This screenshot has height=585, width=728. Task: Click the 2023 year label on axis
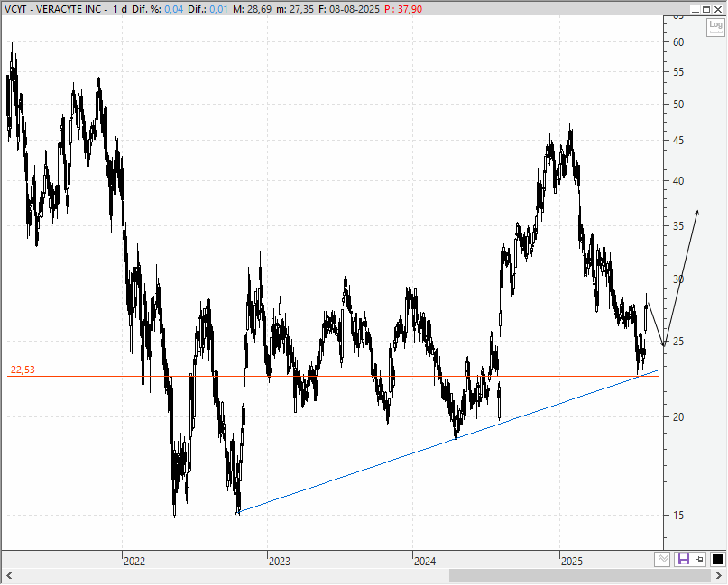click(x=280, y=562)
